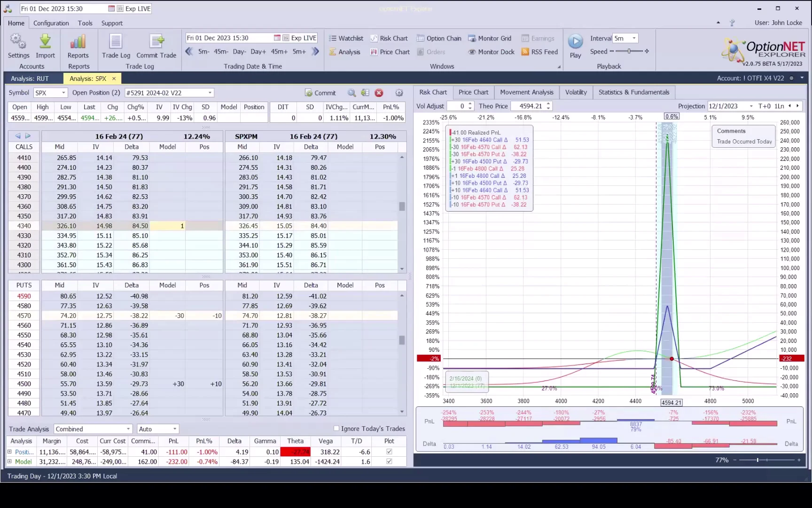Step back with the 45m- button
The height and width of the screenshot is (508, 812).
(x=221, y=52)
